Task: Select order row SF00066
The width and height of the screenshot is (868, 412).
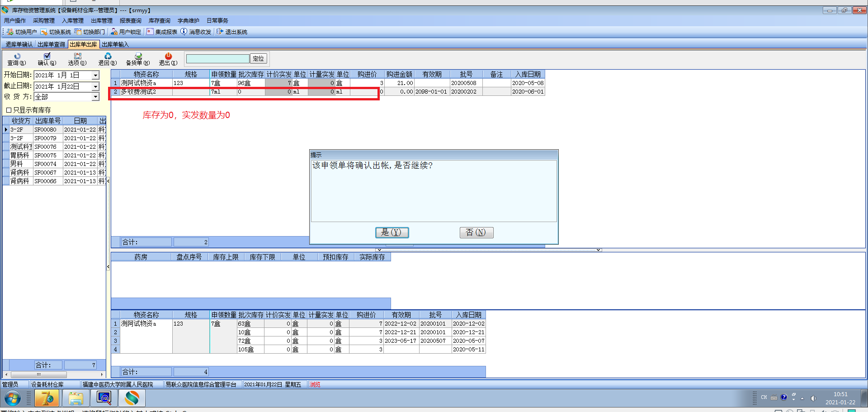Action: tap(54, 181)
